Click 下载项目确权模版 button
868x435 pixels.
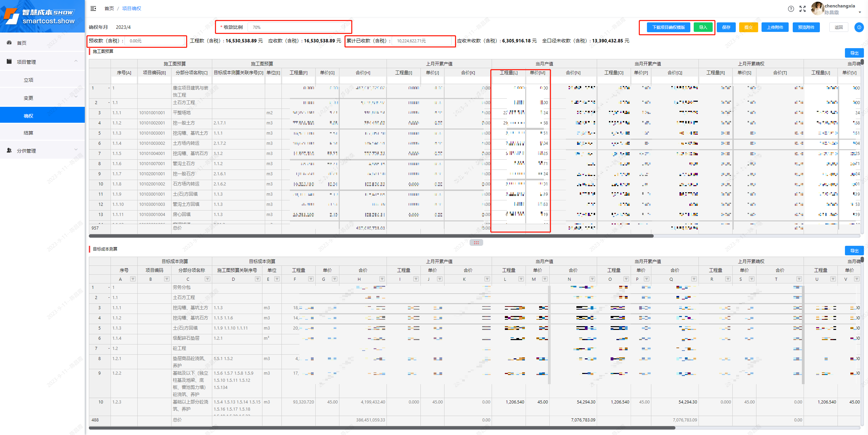pos(669,27)
